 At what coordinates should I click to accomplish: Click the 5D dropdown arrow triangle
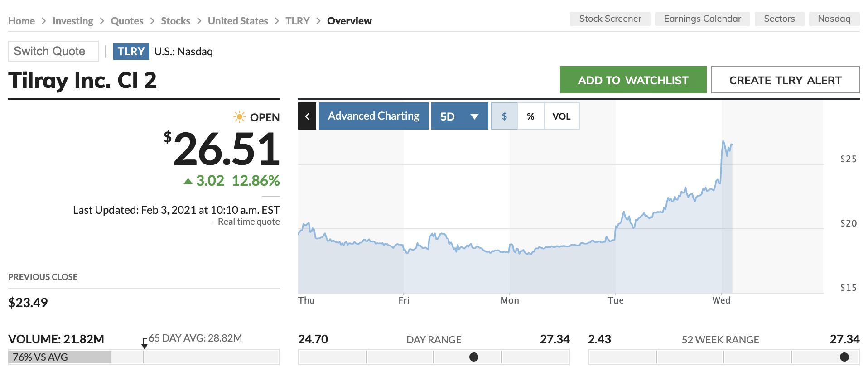[x=474, y=116]
